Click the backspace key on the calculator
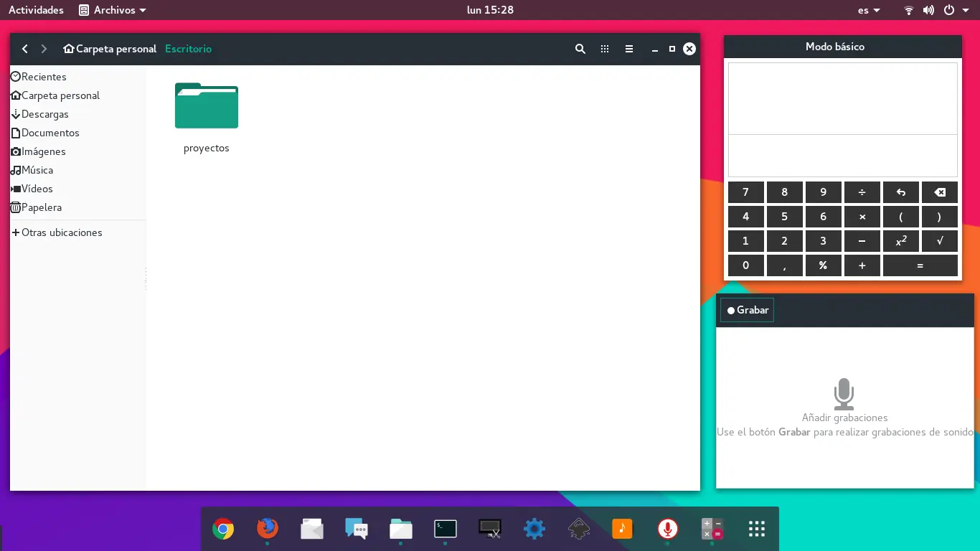Image resolution: width=980 pixels, height=551 pixels. pyautogui.click(x=939, y=192)
